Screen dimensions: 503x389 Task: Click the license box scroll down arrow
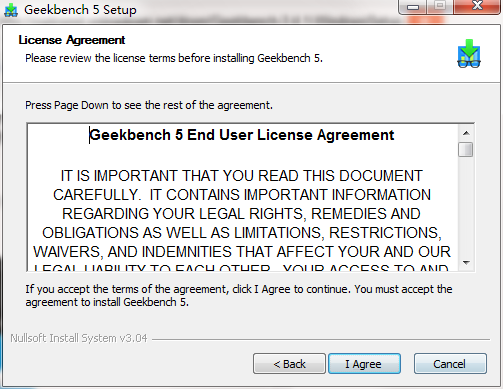tap(466, 263)
